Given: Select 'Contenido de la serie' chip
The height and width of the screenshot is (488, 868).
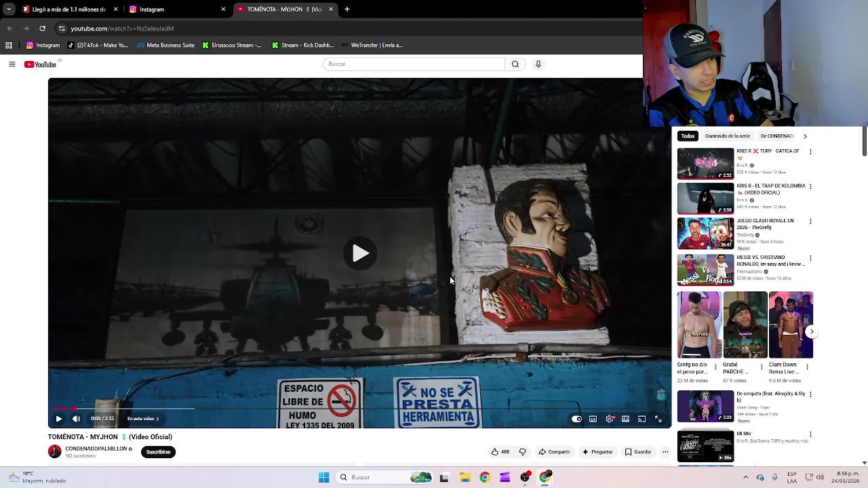Looking at the screenshot, I should [728, 136].
